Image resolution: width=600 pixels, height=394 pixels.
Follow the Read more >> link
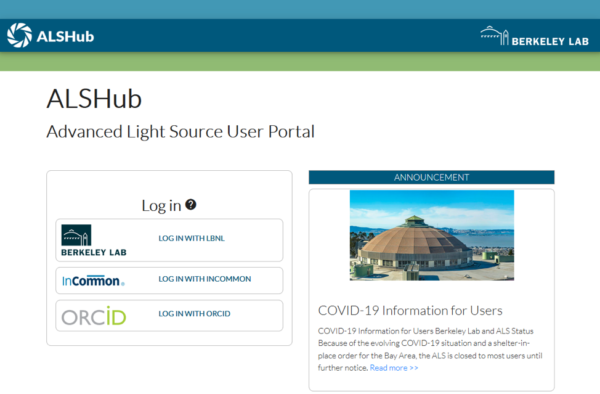point(394,368)
